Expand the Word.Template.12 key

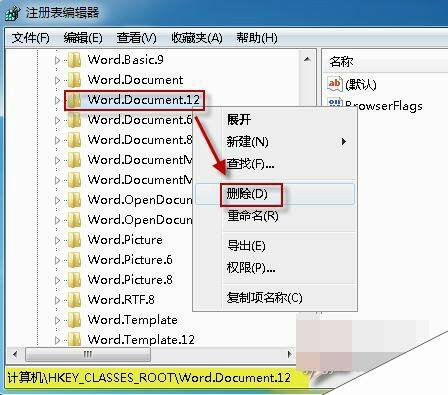tap(57, 340)
